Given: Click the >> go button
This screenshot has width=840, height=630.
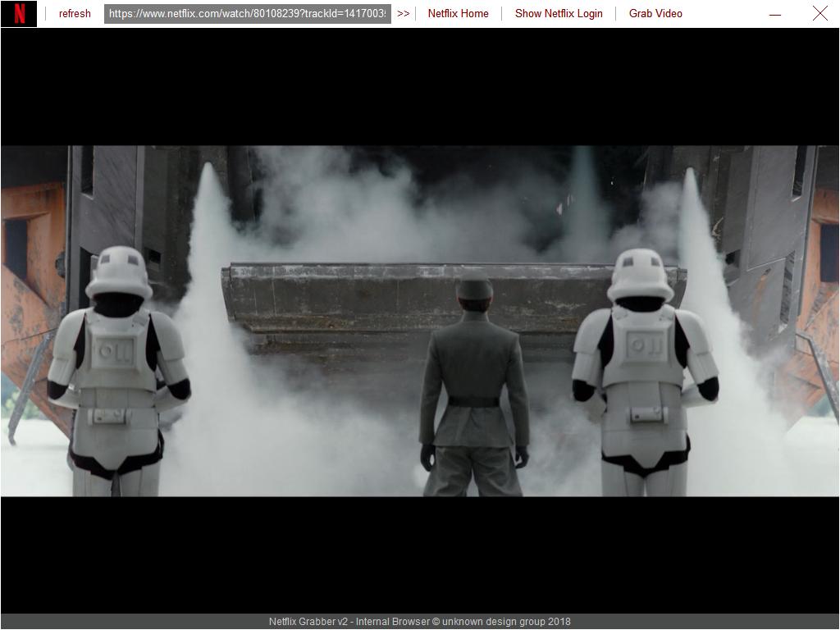Looking at the screenshot, I should coord(404,14).
